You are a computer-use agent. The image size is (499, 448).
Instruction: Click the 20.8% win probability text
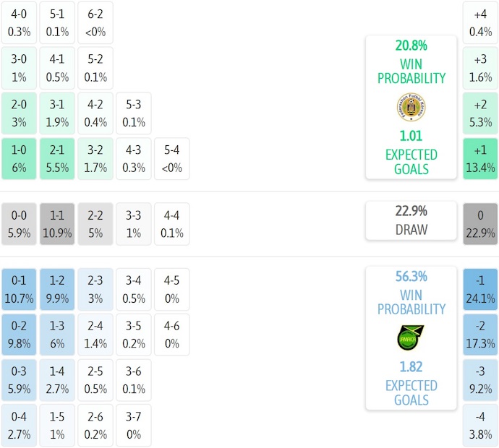(411, 46)
